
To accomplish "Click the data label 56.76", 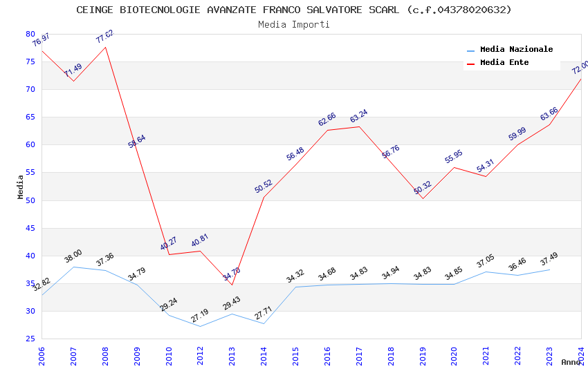I will tap(391, 151).
